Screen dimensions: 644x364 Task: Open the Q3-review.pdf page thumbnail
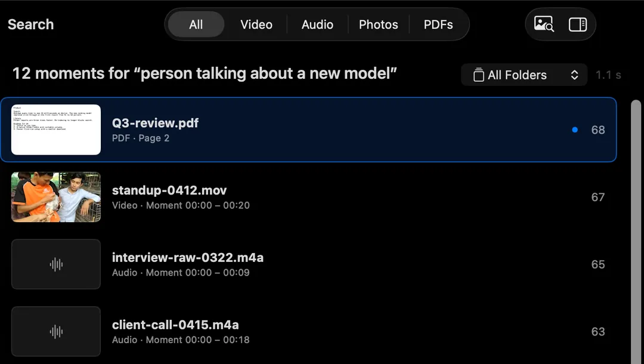[56, 130]
